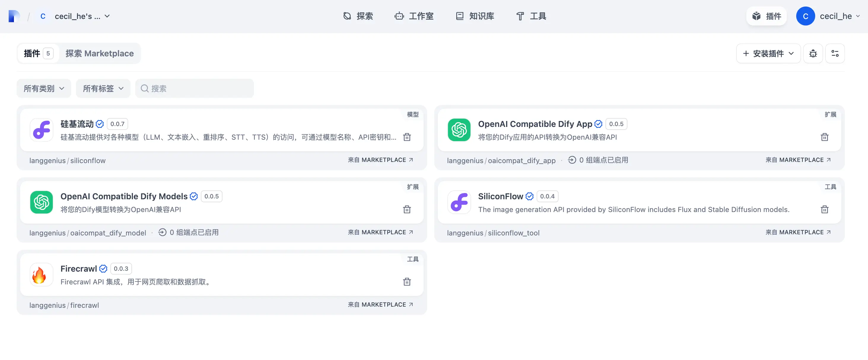The height and width of the screenshot is (360, 868).
Task: Switch to 探索 Marketplace tab
Action: tap(99, 54)
